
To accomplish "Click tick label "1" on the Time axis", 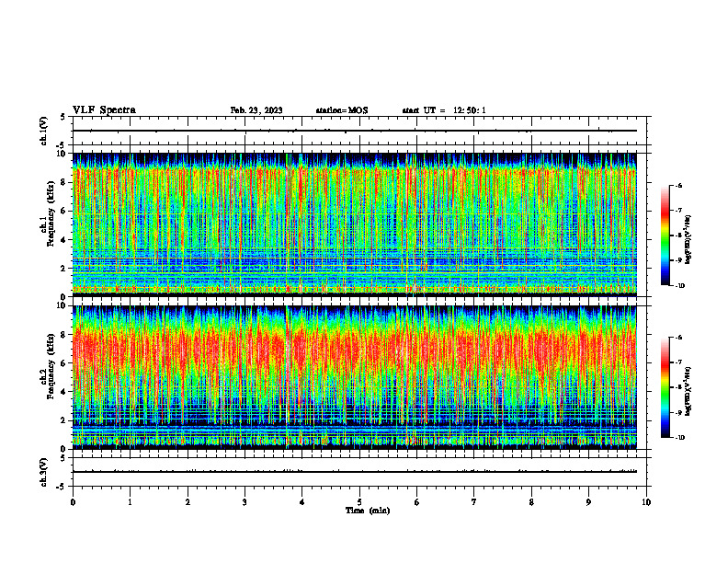I will [x=130, y=502].
